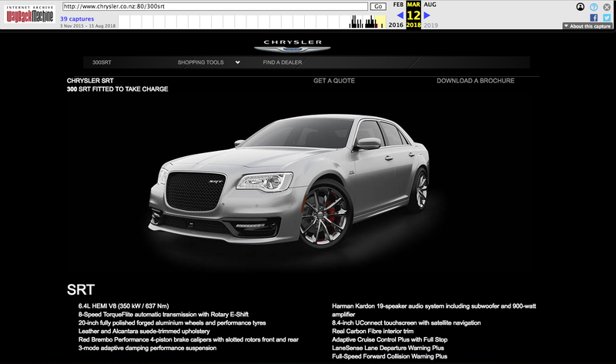Click '6.4L HEMI V8 (350 kW / 637 Nm)' text
The height and width of the screenshot is (364, 616).
tap(123, 306)
